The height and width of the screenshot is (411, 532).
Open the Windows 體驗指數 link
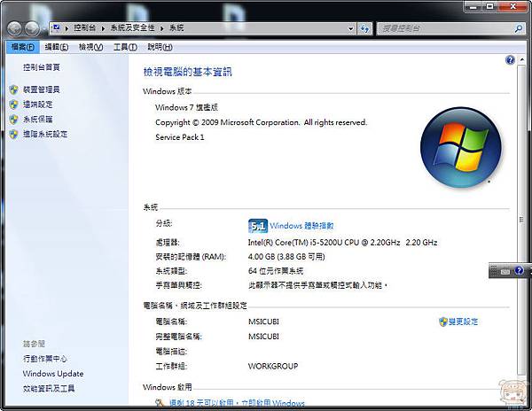(x=301, y=226)
